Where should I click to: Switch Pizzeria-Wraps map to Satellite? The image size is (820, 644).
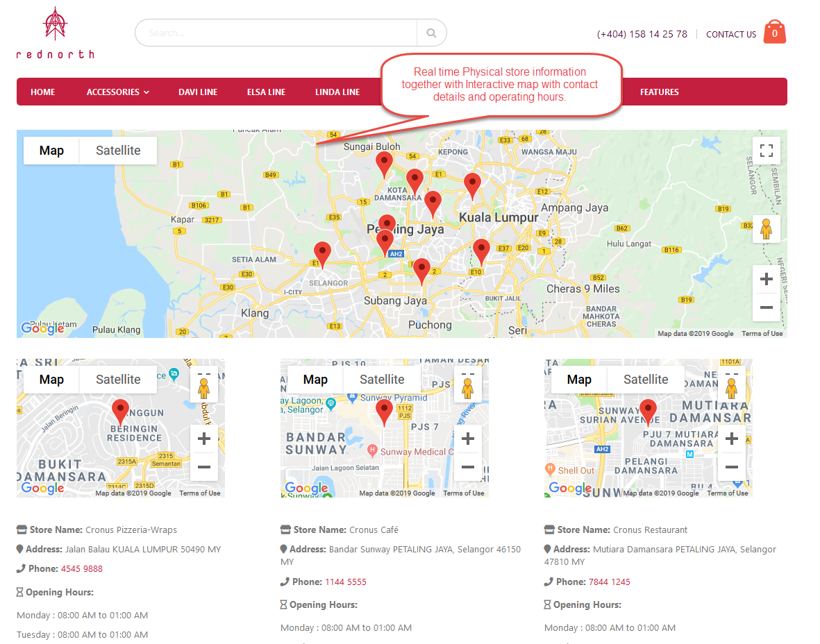click(118, 380)
